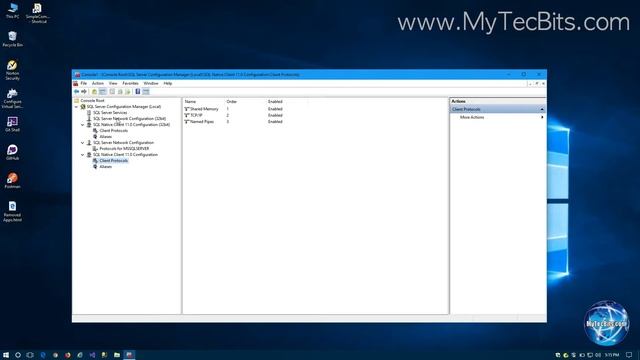The image size is (640, 360).
Task: Collapse SQL Native Client 11.0 Configuration (non-32bit)
Action: 82,155
